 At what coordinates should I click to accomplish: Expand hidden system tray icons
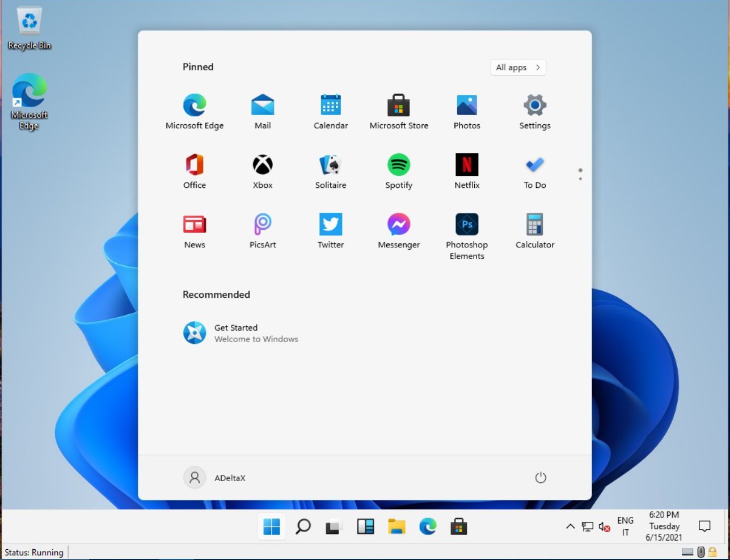[x=570, y=527]
